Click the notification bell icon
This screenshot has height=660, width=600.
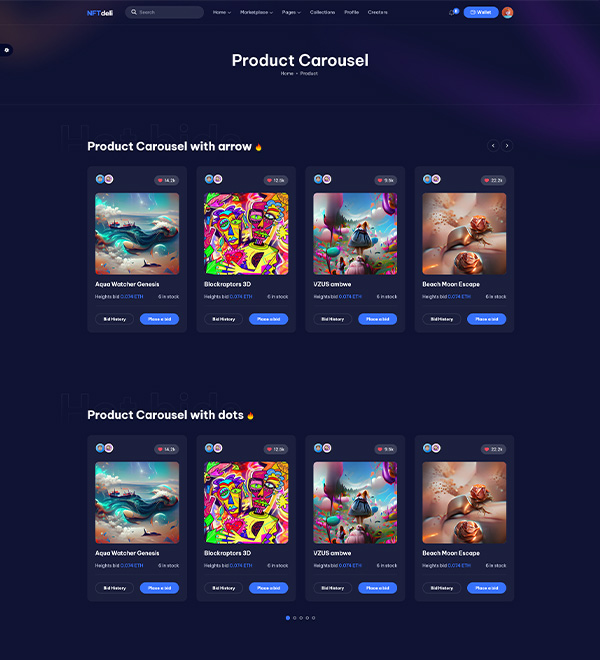(452, 12)
